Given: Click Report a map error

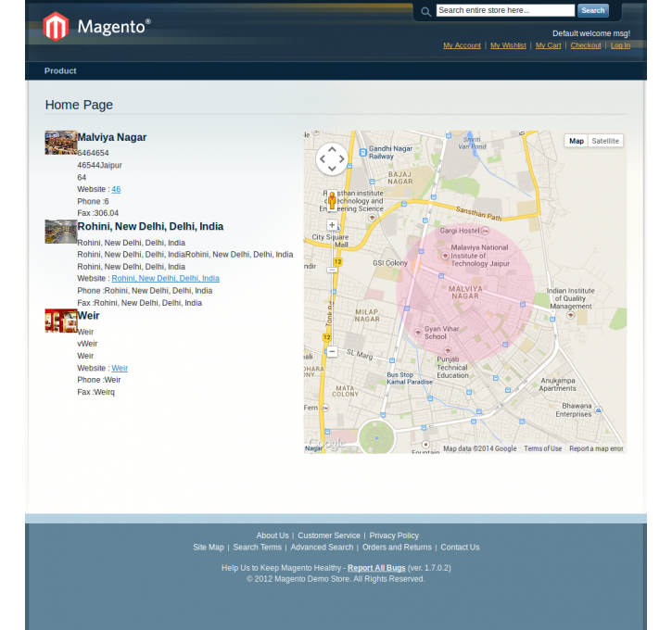Looking at the screenshot, I should coord(596,448).
